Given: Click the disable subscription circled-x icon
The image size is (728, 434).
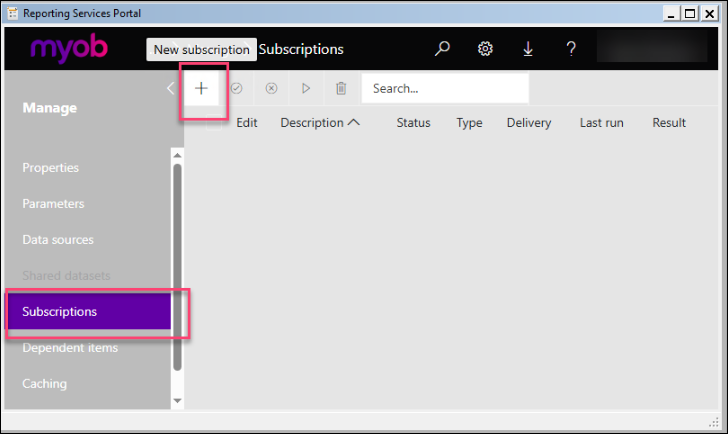Looking at the screenshot, I should point(271,88).
